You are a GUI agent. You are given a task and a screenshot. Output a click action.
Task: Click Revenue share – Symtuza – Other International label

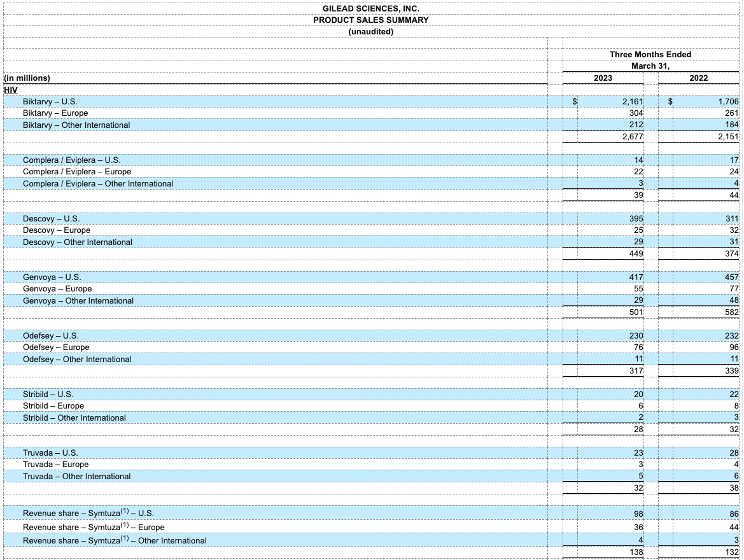[115, 540]
